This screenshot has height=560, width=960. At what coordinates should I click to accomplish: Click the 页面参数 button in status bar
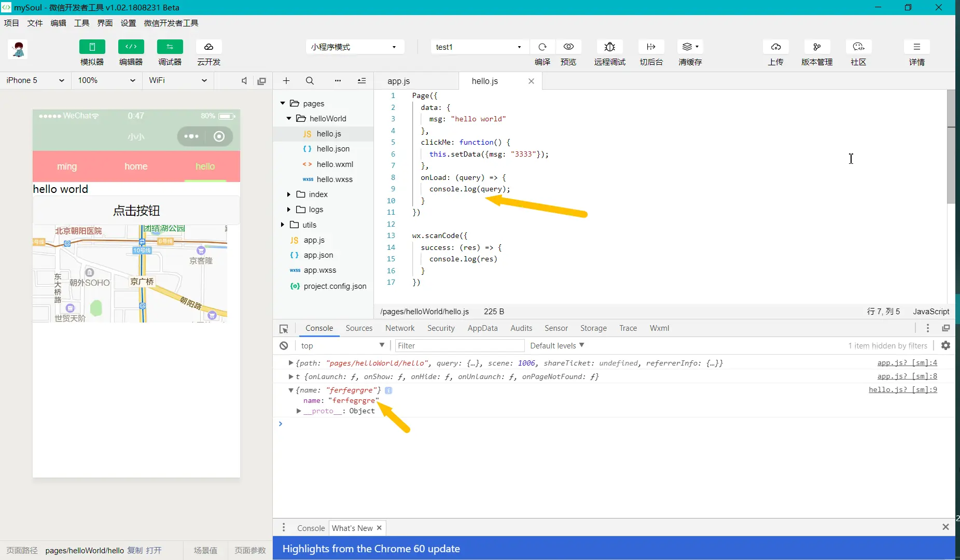coord(250,551)
